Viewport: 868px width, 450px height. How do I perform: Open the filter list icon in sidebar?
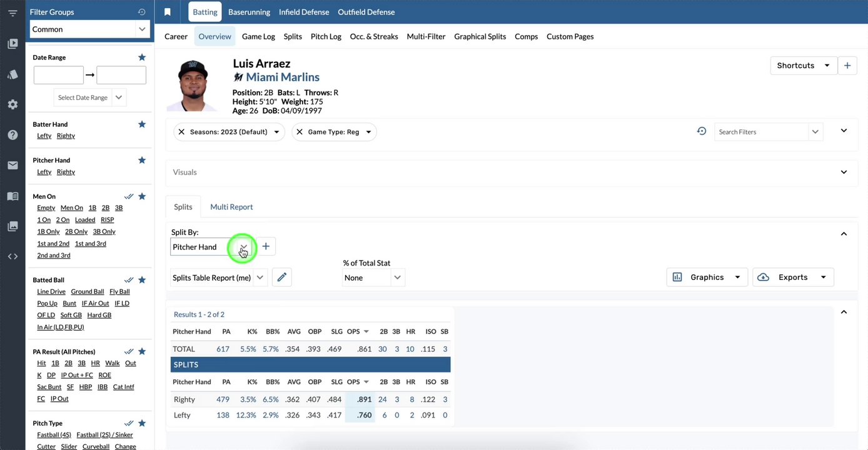[x=13, y=12]
